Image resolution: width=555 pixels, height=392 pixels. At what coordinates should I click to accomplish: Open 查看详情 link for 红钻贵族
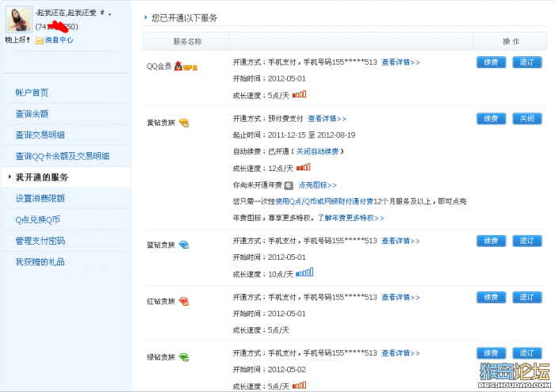[x=400, y=297]
